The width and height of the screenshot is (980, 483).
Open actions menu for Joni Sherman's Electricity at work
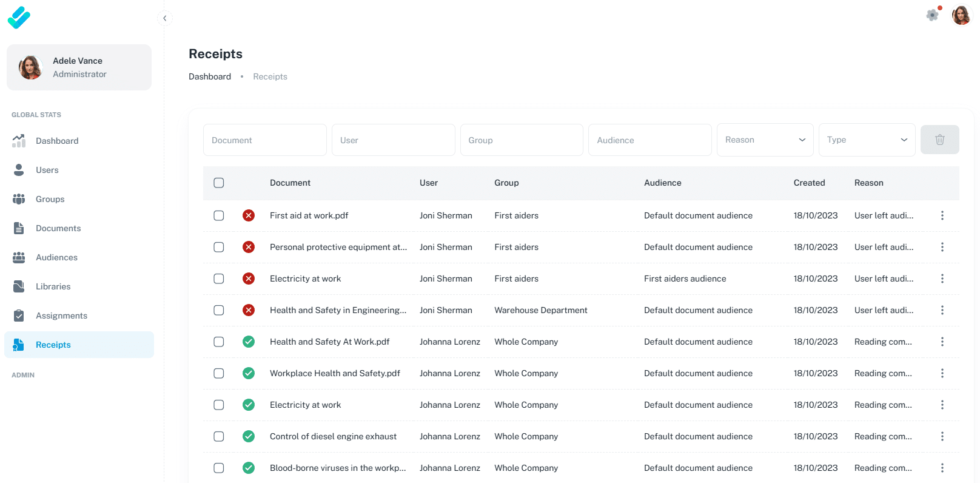point(942,279)
